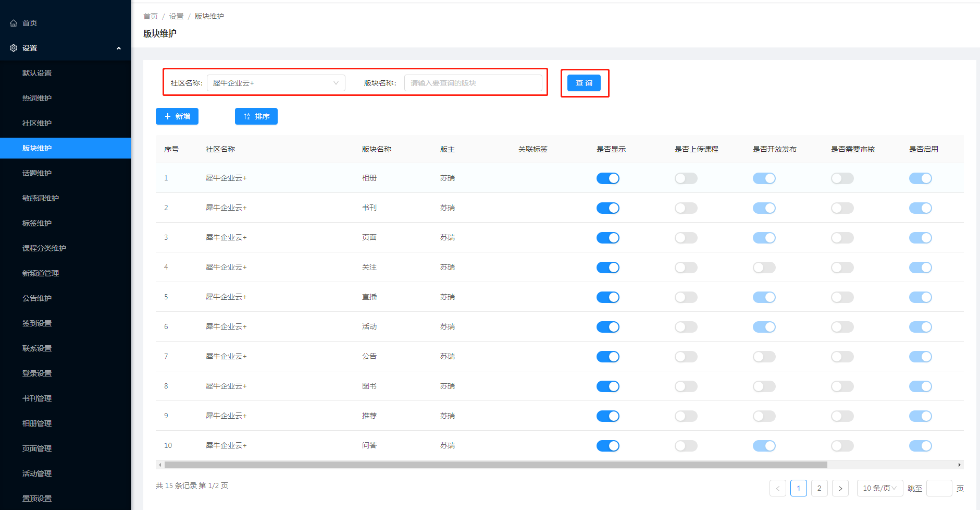Screen dimensions: 980x510
Task: Click the 跳至 page number input
Action: pyautogui.click(x=939, y=488)
